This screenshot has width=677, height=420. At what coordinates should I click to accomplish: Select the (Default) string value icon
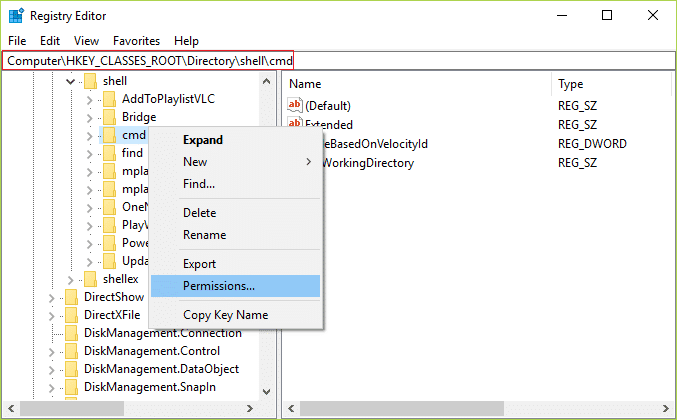click(295, 105)
